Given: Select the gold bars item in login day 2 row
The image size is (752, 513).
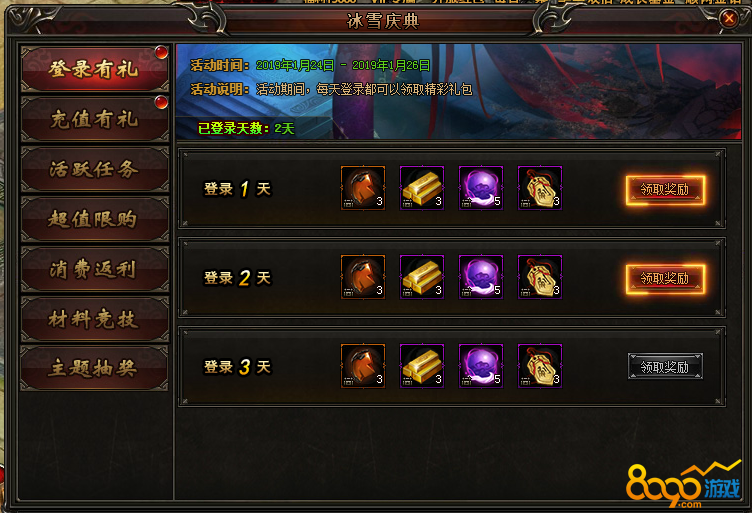Looking at the screenshot, I should click(x=422, y=277).
